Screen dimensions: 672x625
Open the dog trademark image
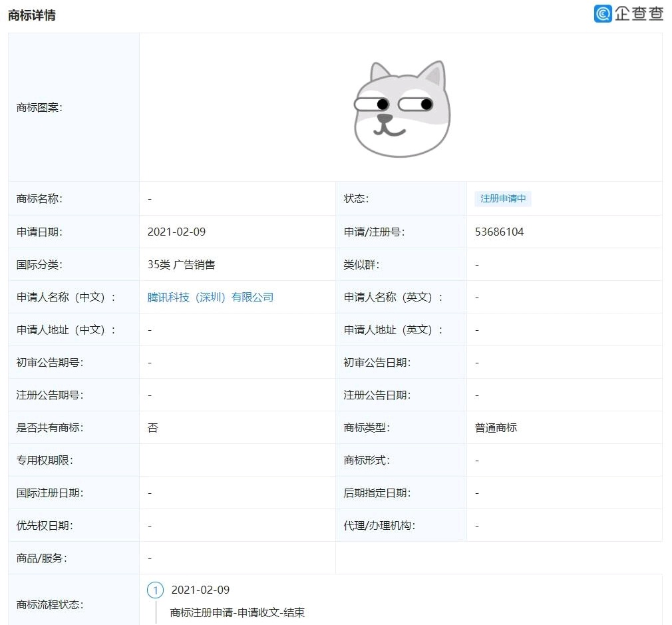[x=402, y=108]
